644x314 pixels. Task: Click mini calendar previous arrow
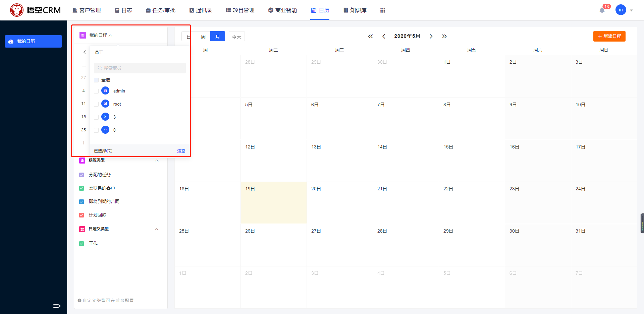click(x=85, y=52)
